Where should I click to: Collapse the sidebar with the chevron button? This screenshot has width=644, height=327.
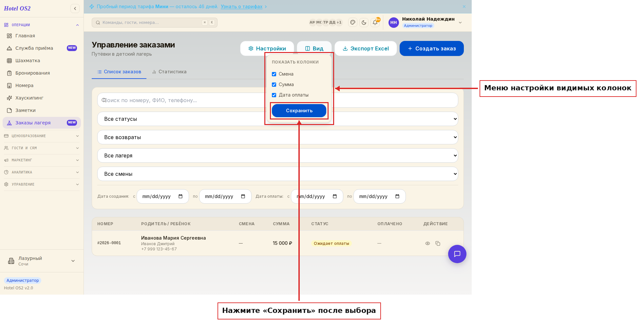coord(75,9)
